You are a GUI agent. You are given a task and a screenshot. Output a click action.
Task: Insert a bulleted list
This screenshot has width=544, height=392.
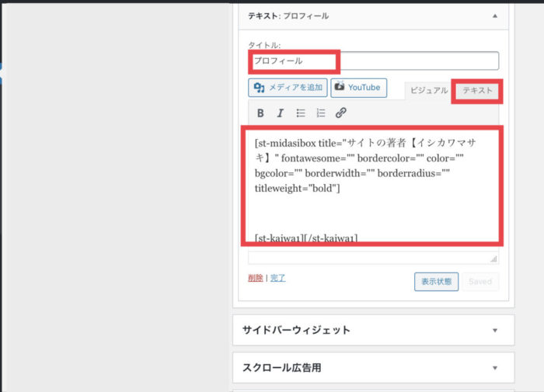click(x=301, y=113)
